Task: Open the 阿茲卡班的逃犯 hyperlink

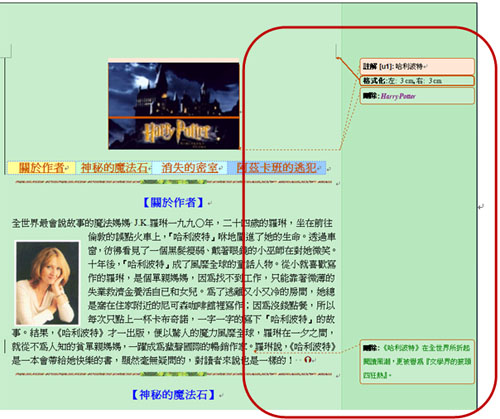Action: point(277,168)
